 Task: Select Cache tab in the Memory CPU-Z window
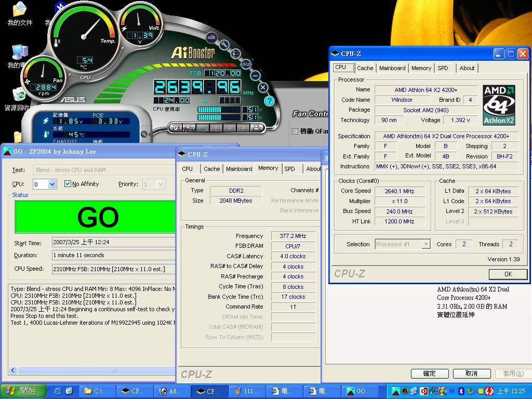212,169
